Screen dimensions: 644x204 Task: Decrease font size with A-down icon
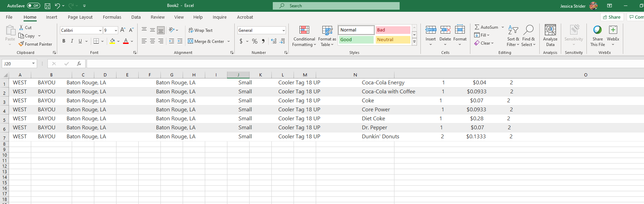click(131, 30)
